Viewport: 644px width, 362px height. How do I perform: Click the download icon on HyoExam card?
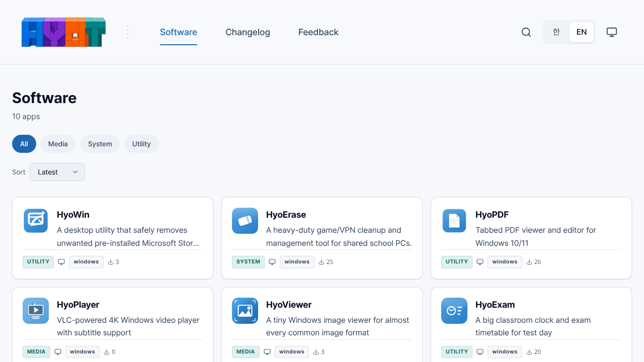pyautogui.click(x=529, y=352)
